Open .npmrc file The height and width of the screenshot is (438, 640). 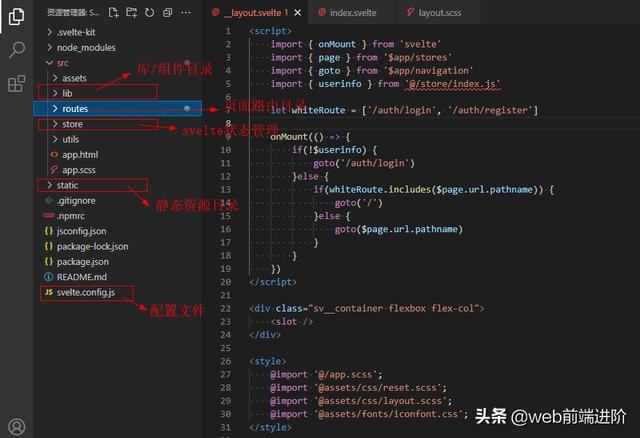[118, 216]
